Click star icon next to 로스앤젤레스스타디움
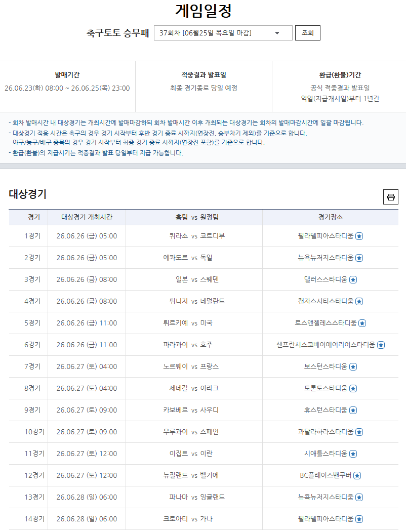Image resolution: width=406 pixels, height=532 pixels. pyautogui.click(x=362, y=323)
